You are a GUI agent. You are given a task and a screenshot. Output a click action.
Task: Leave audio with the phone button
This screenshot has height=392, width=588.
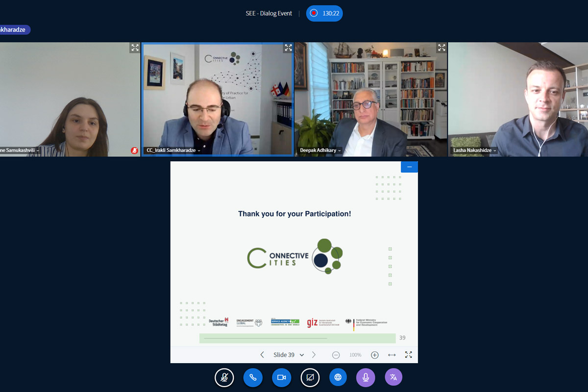pos(253,377)
